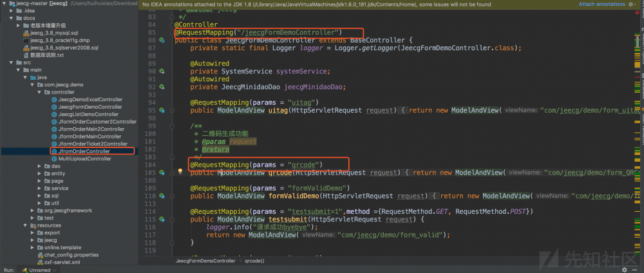The width and height of the screenshot is (644, 273).
Task: Select JformOrderMain2Controller file
Action: click(x=91, y=129)
